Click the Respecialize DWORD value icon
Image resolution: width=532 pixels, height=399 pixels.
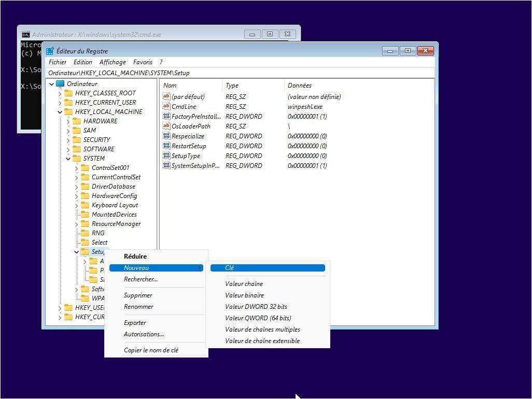[x=166, y=136]
